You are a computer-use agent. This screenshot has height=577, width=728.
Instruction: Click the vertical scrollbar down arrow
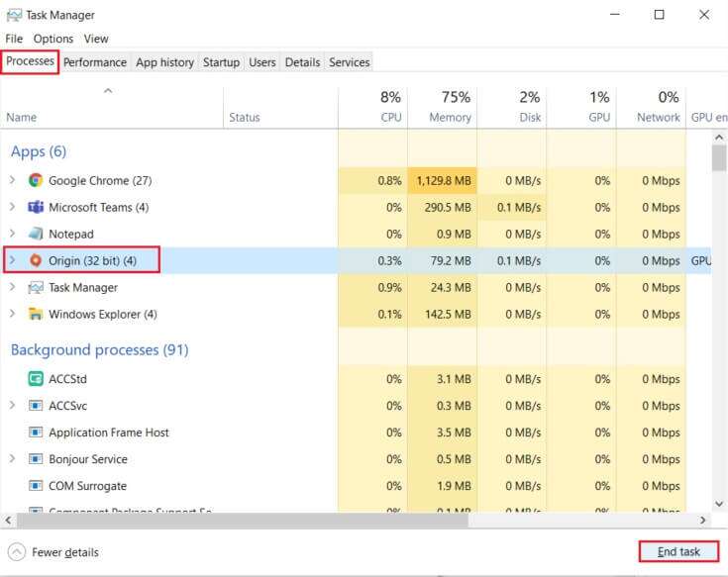(719, 504)
